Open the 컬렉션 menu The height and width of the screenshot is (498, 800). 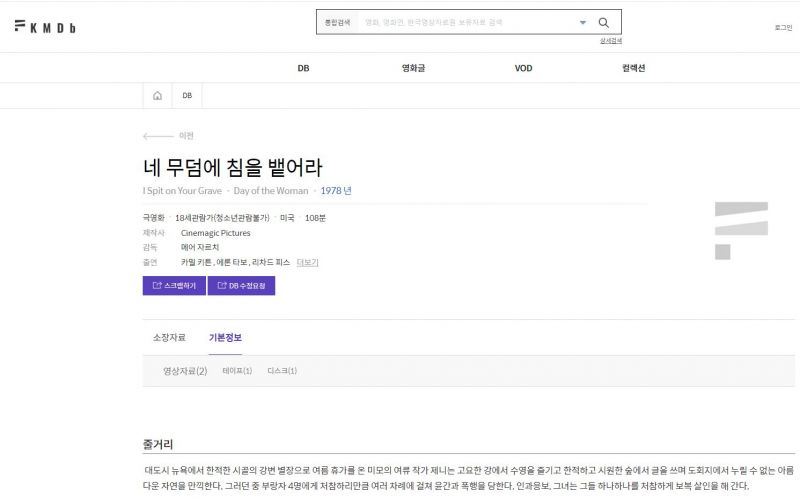[x=633, y=68]
